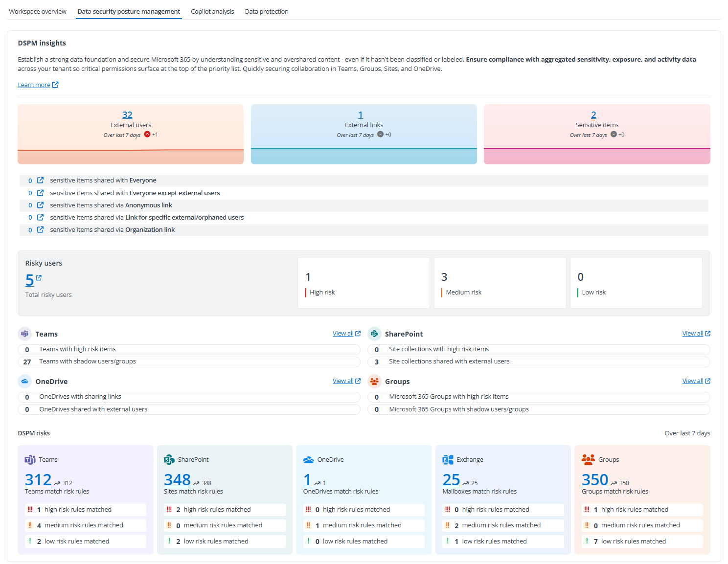Screen dimensions: 728x564
Task: Switch to the Workspace overview tab
Action: coord(37,11)
